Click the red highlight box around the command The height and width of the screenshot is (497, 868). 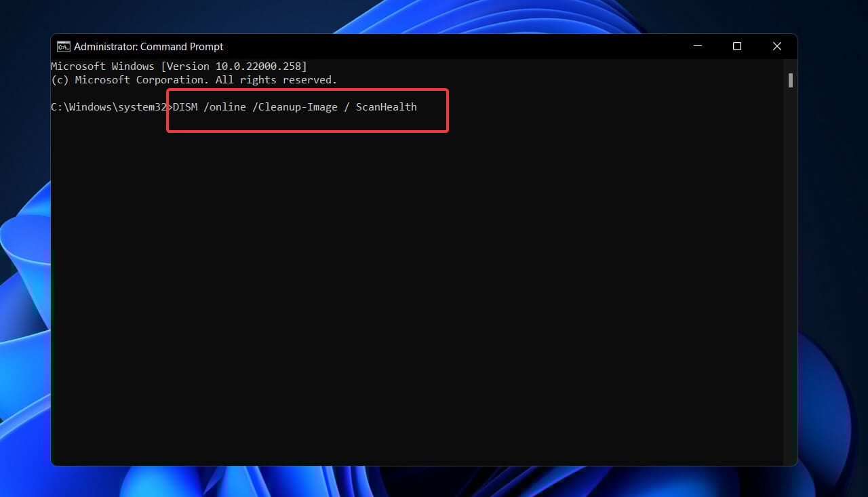pyautogui.click(x=307, y=90)
